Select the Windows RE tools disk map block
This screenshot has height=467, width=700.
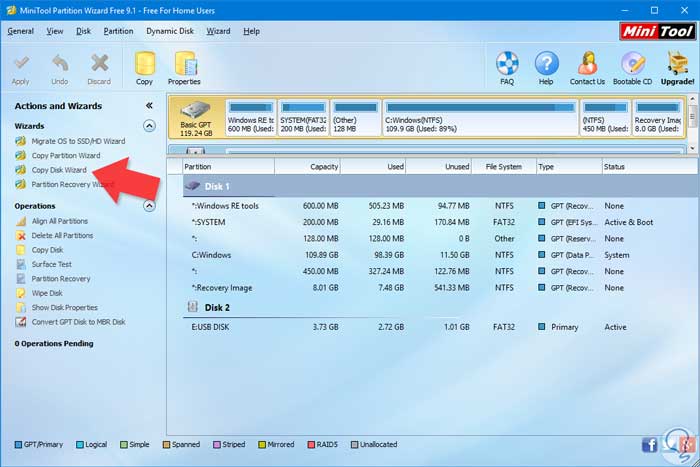(250, 118)
